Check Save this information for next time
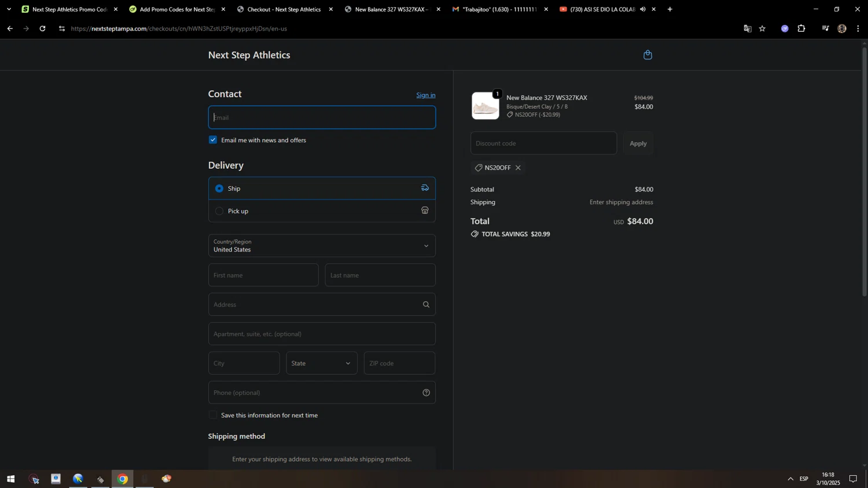This screenshot has height=488, width=868. (213, 415)
